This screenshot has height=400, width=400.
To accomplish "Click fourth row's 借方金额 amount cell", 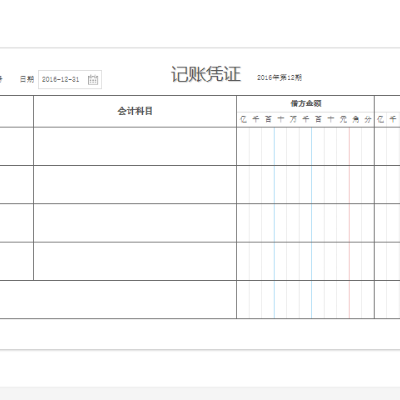I will click(306, 261).
